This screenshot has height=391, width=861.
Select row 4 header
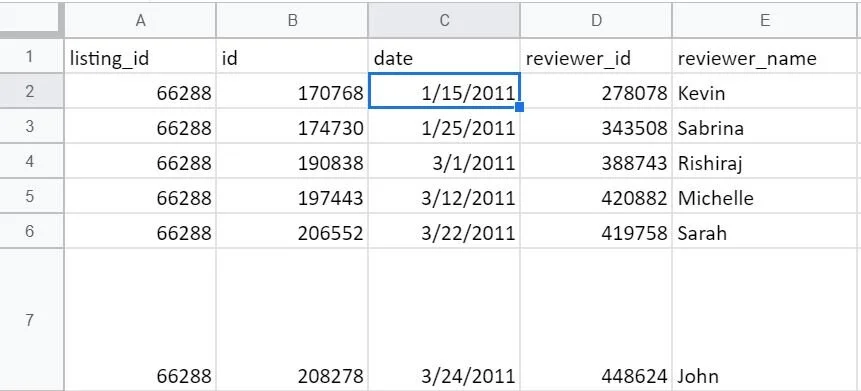tap(31, 161)
